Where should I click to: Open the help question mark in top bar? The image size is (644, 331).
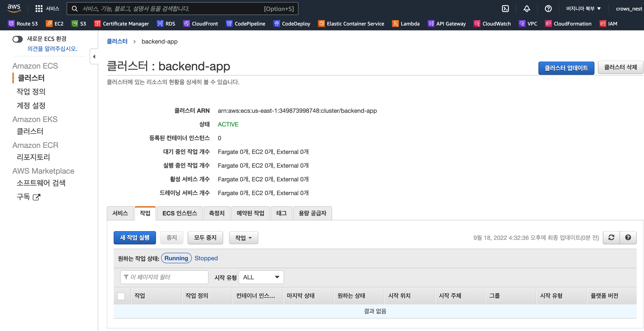tap(548, 9)
